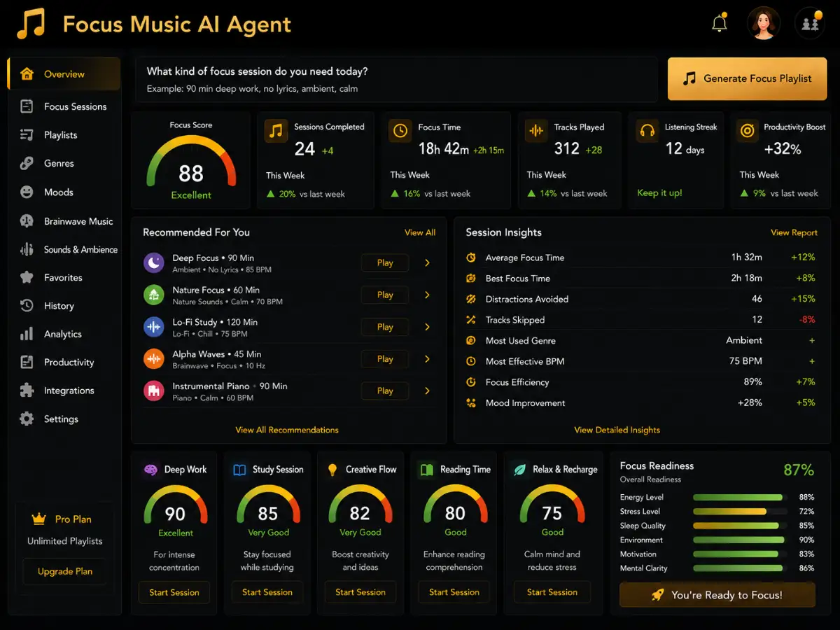Click the Instrumental Piano icon
This screenshot has width=840, height=630.
[154, 391]
